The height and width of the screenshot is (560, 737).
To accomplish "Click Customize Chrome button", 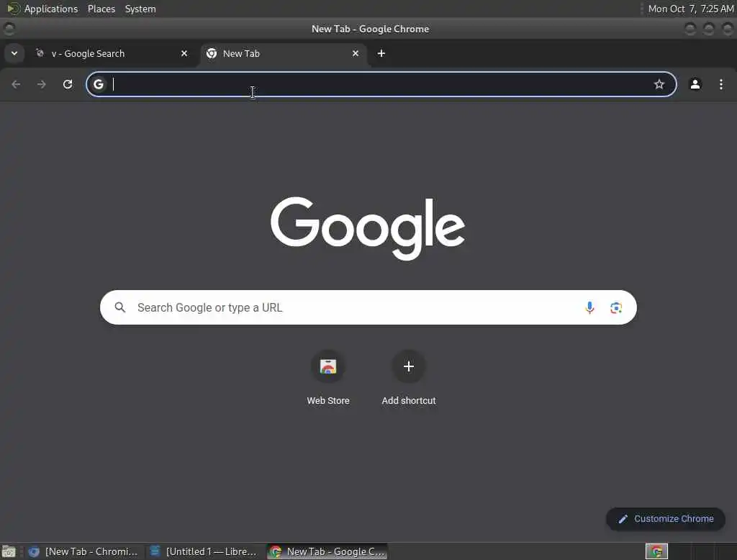I will coord(666,519).
